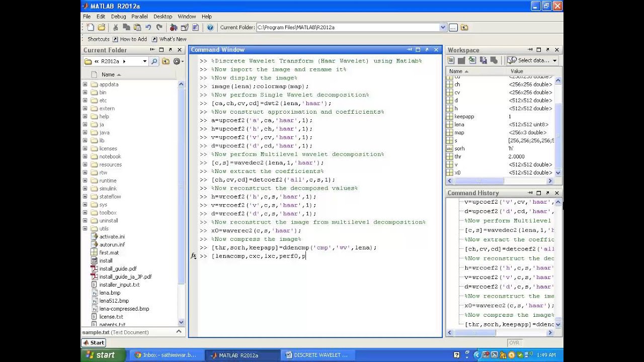This screenshot has width=644, height=362.
Task: Create a new workspace variable
Action: point(451,60)
